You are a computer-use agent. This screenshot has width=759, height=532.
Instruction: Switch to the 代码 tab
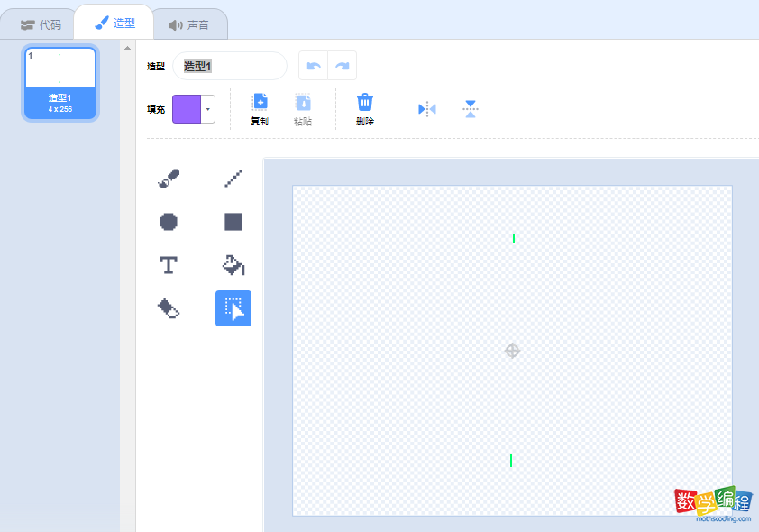[41, 24]
